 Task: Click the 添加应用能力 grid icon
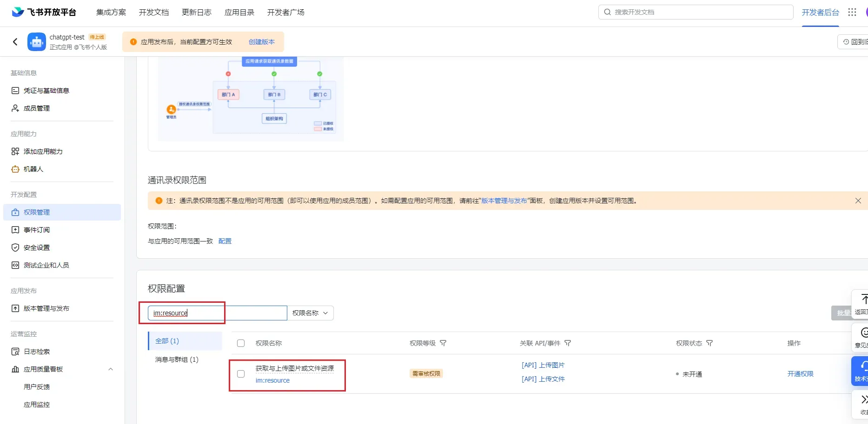click(15, 151)
